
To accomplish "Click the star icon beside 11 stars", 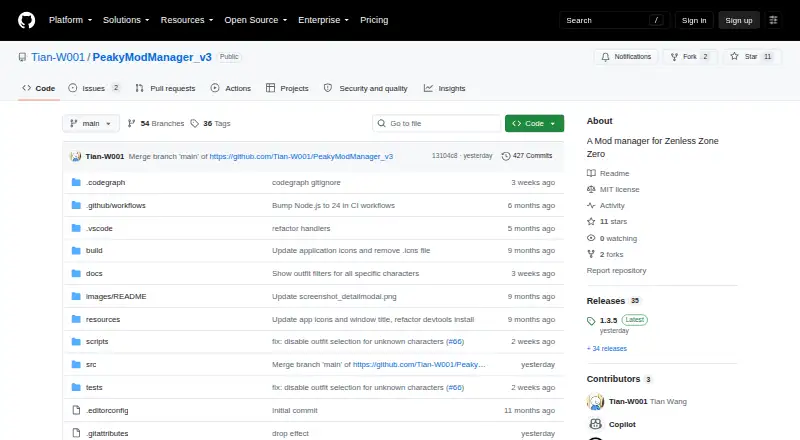I will pyautogui.click(x=591, y=222).
